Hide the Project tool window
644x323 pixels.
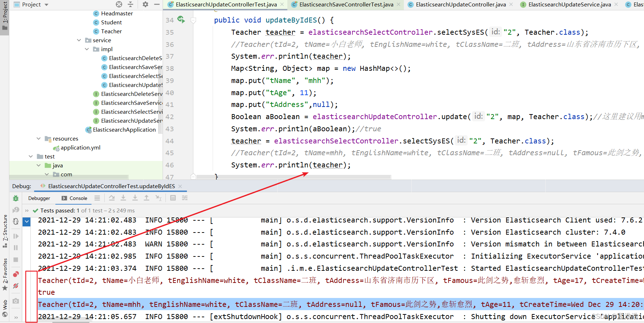[x=157, y=4]
